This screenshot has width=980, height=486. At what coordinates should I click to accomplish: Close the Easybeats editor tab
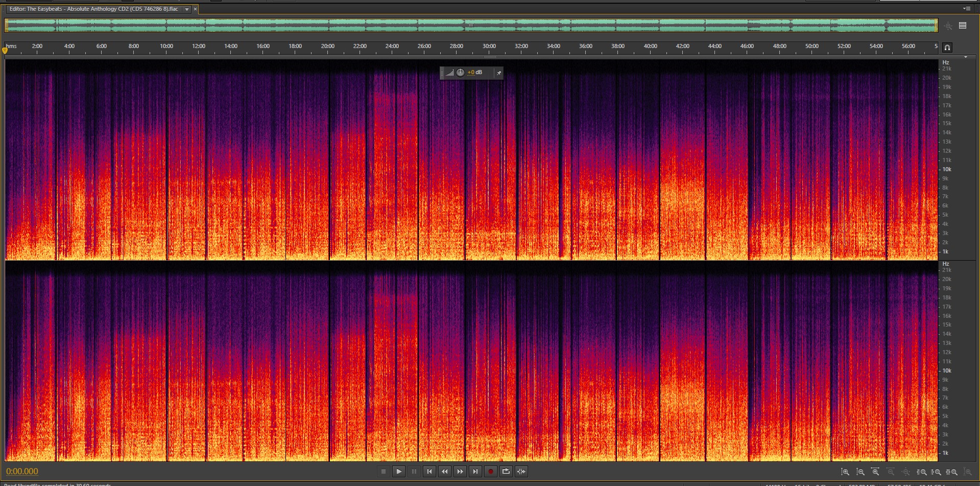[x=195, y=9]
